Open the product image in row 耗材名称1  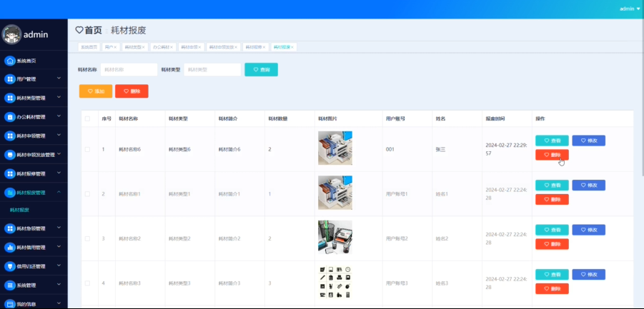pyautogui.click(x=335, y=193)
